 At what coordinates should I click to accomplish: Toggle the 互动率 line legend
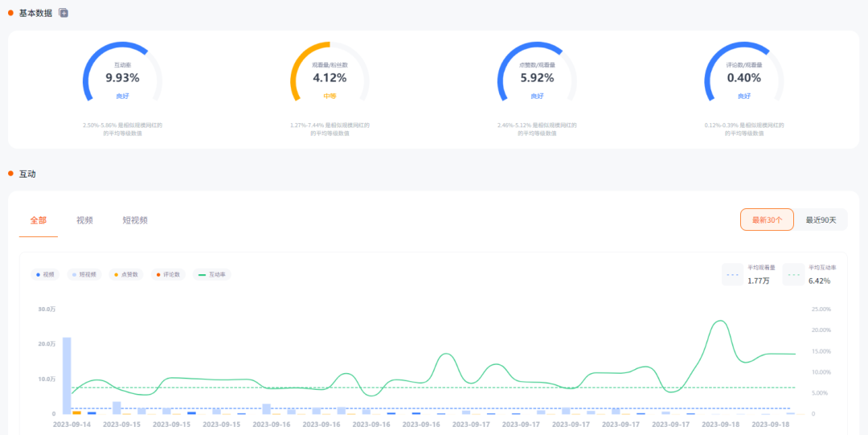[212, 274]
